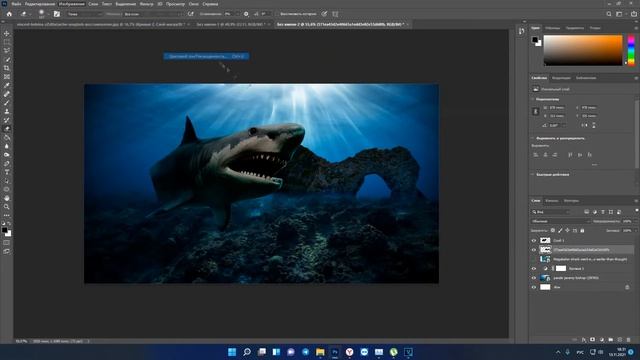Hide the pawde jeremy bishop layer
Image resolution: width=640 pixels, height=360 pixels.
533,278
